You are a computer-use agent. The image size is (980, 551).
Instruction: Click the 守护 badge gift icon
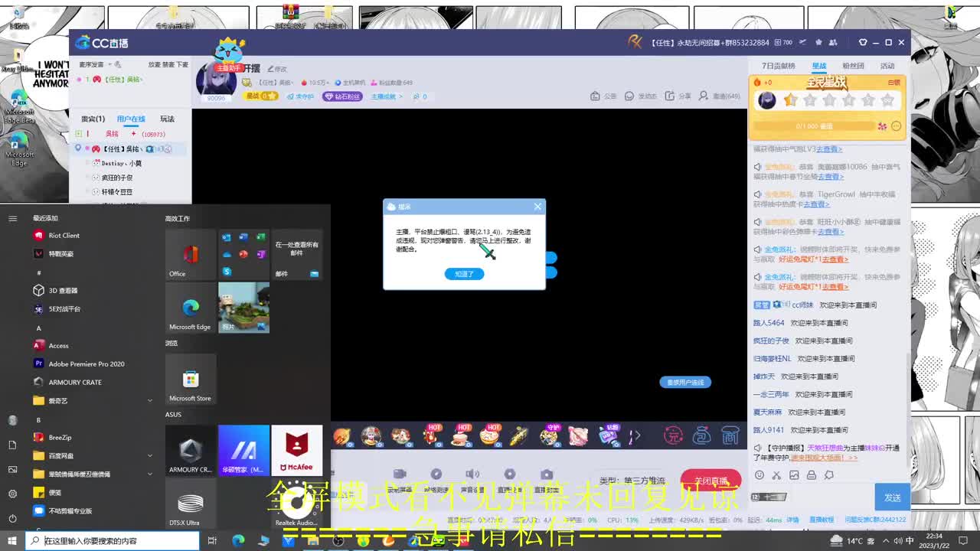[549, 435]
